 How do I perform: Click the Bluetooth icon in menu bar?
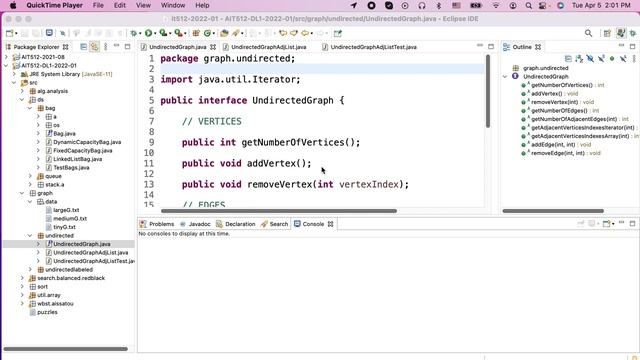[x=439, y=5]
